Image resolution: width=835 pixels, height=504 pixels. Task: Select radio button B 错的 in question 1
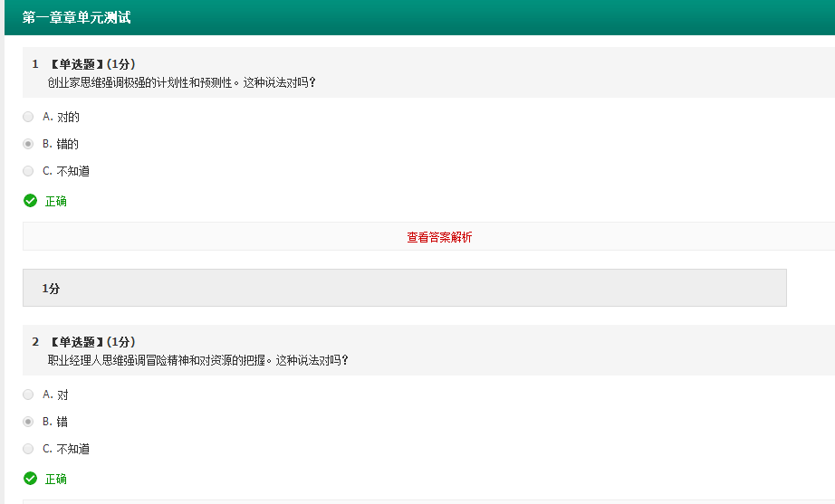[x=28, y=144]
